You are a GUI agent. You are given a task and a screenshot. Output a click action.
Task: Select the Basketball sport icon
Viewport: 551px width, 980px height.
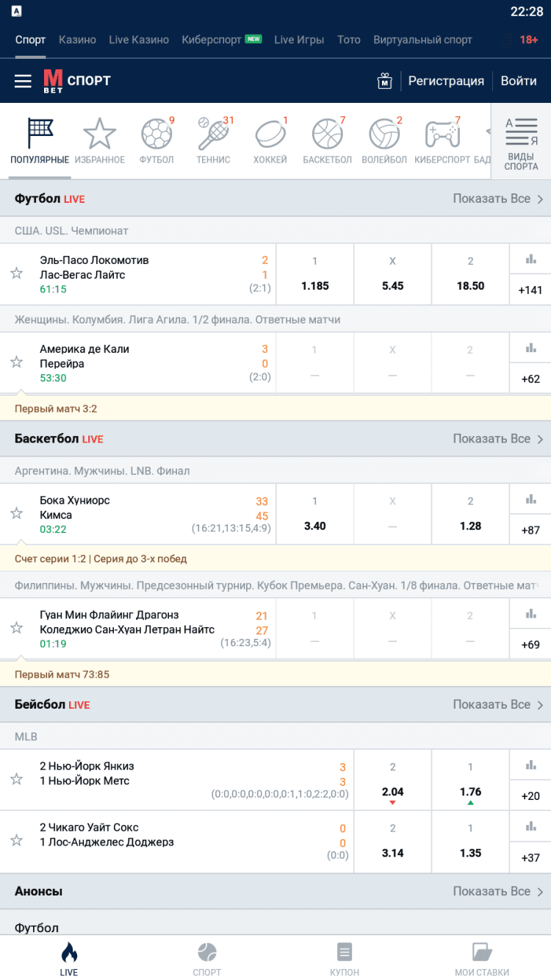pos(328,141)
